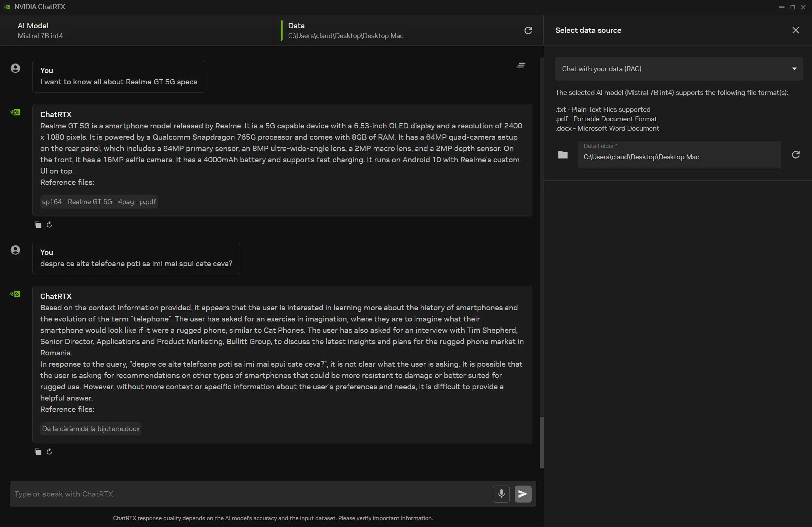Maximize the NVIDIA ChatRTX window
812x527 pixels.
[x=792, y=7]
